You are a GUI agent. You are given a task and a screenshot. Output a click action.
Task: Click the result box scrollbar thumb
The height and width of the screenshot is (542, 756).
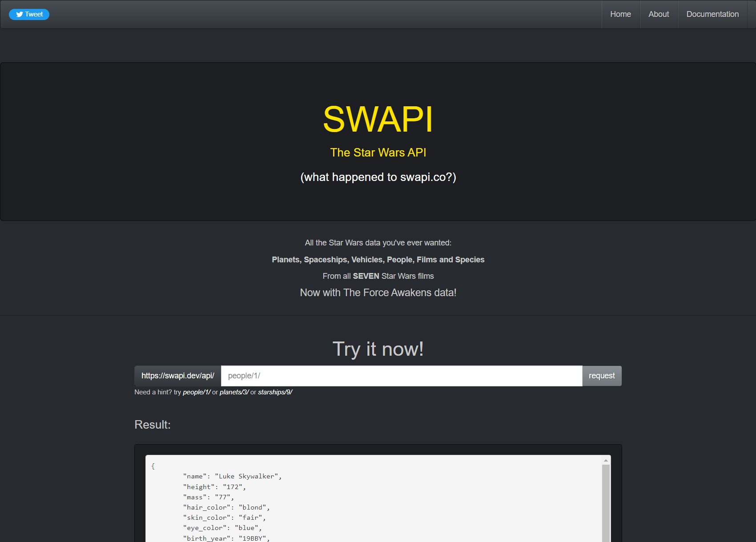[606, 503]
